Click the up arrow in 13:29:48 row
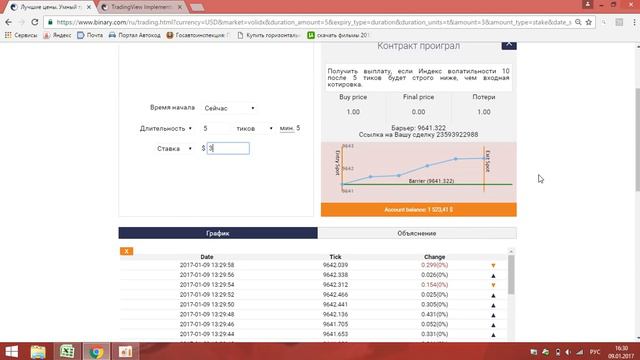The height and width of the screenshot is (360, 640). point(493,315)
